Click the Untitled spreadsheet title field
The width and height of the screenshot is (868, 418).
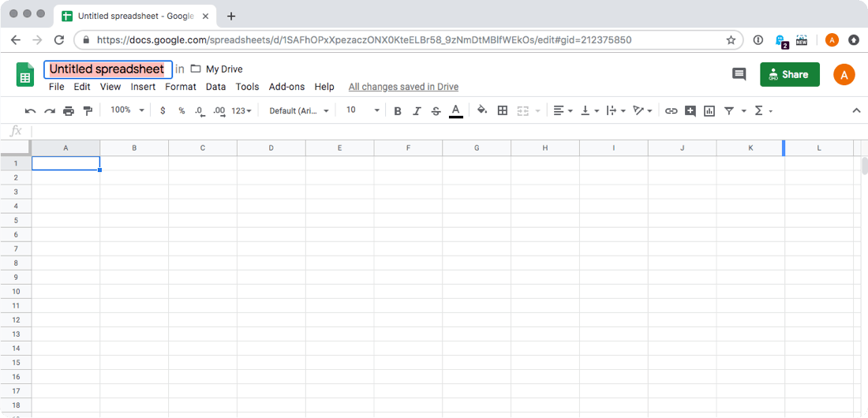108,69
